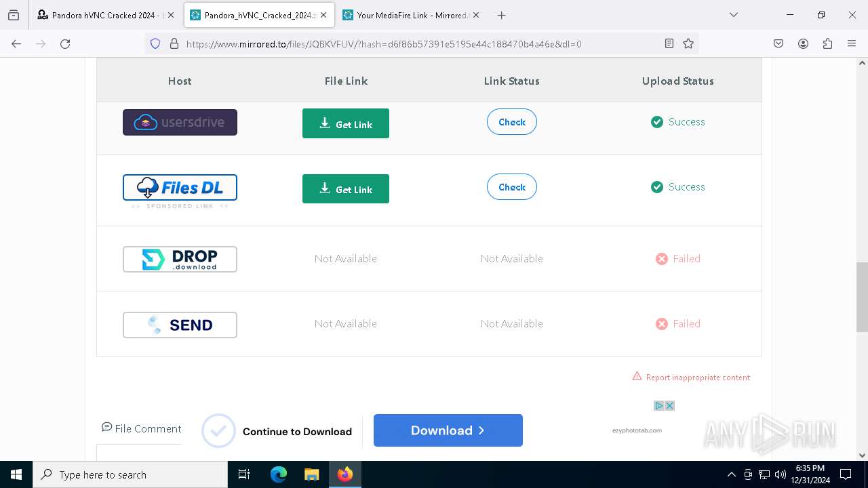Image resolution: width=868 pixels, height=488 pixels.
Task: Click the DROP.download host logo
Action: pos(180,259)
